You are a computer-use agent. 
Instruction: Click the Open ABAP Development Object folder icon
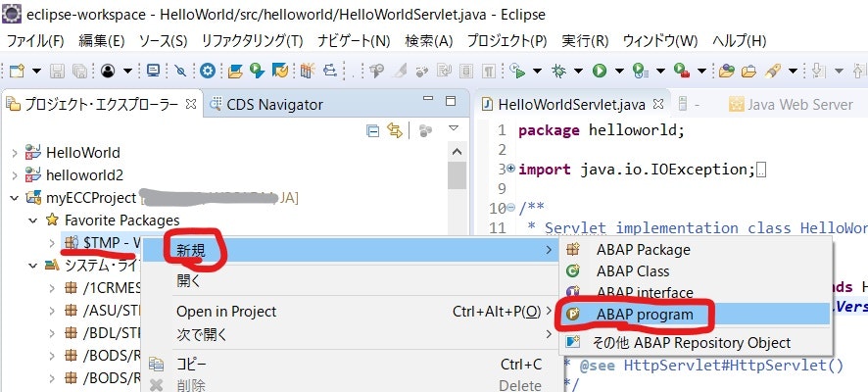pyautogui.click(x=235, y=71)
